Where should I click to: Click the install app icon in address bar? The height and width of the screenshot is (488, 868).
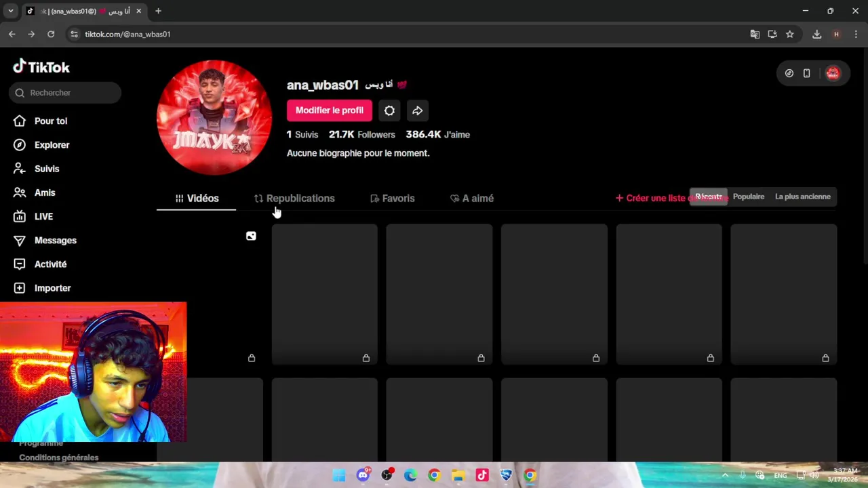(x=772, y=34)
